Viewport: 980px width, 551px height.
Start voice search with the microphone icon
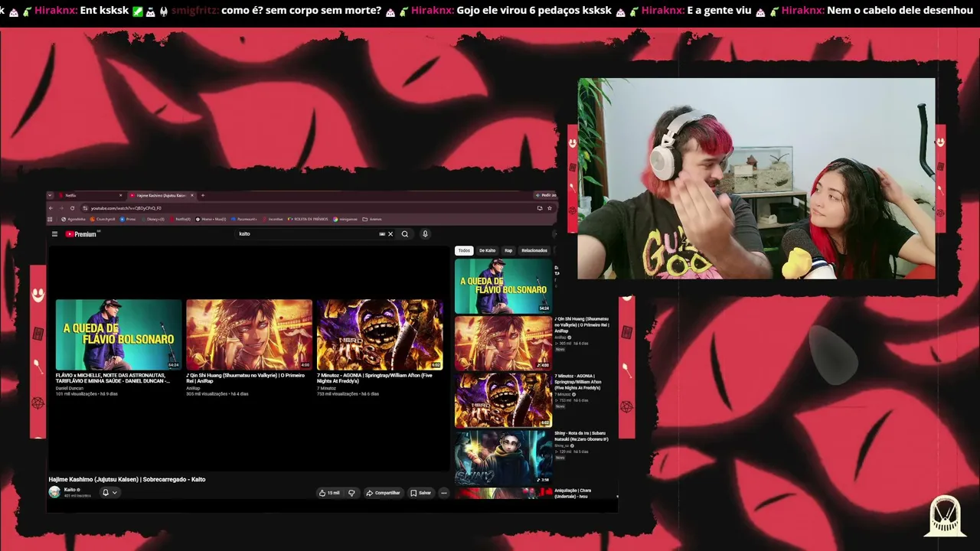tap(425, 234)
